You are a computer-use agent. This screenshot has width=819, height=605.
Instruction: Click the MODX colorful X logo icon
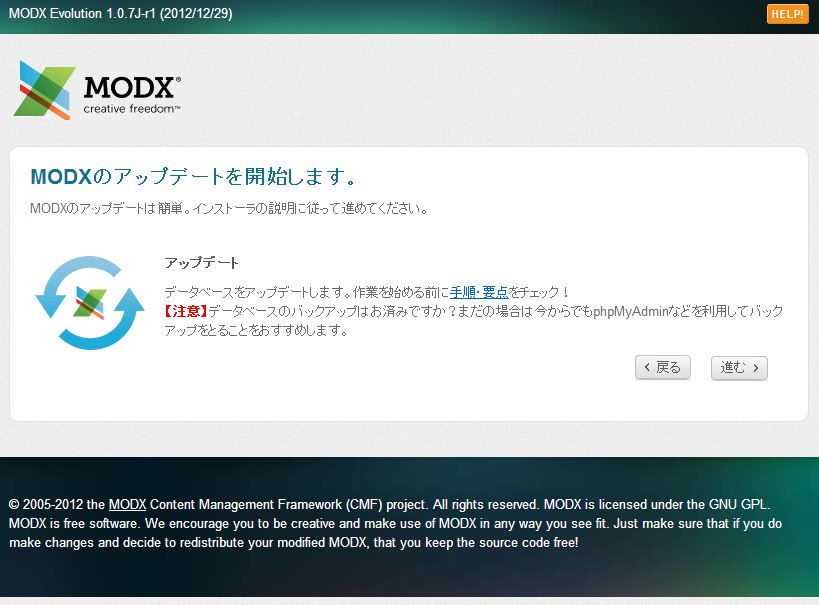click(44, 90)
